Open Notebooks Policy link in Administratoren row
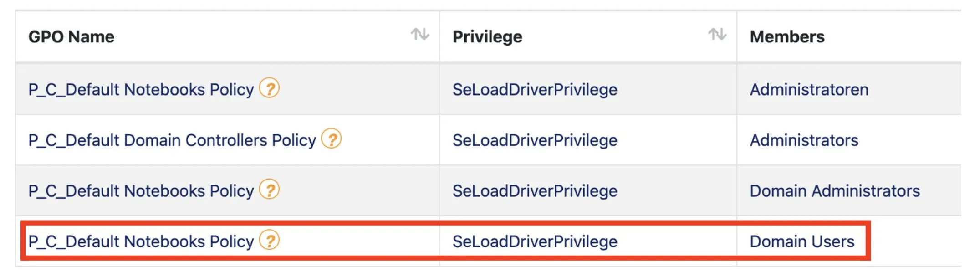The image size is (980, 277). pyautogui.click(x=141, y=90)
